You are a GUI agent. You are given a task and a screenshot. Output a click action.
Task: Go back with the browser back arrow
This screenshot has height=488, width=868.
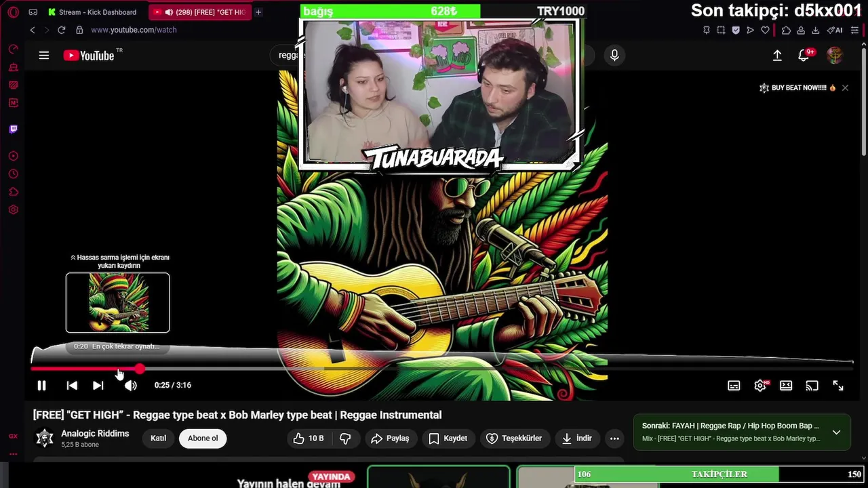(x=33, y=30)
